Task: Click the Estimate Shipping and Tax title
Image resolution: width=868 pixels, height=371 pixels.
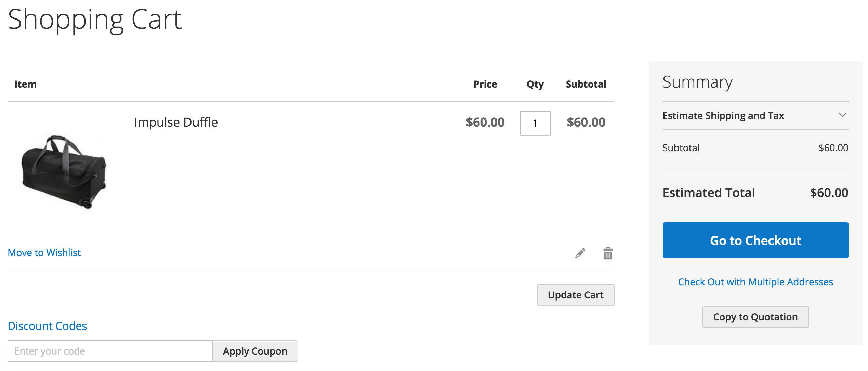Action: click(x=723, y=116)
